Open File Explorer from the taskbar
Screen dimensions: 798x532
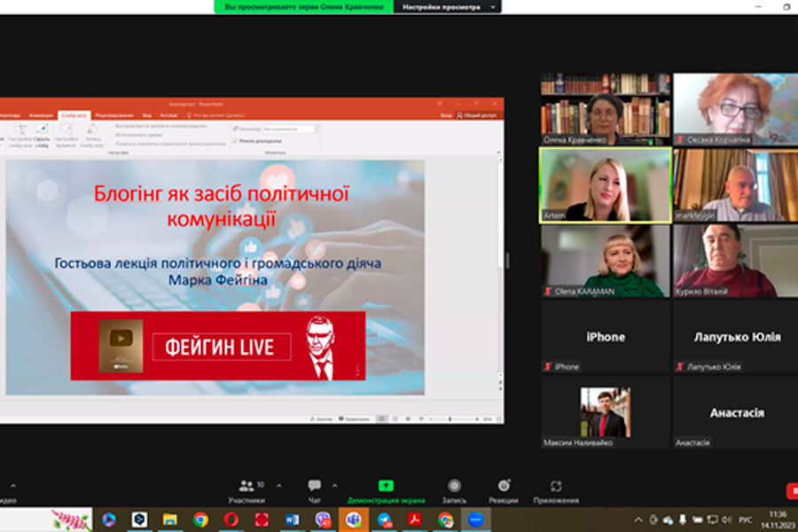click(x=170, y=520)
